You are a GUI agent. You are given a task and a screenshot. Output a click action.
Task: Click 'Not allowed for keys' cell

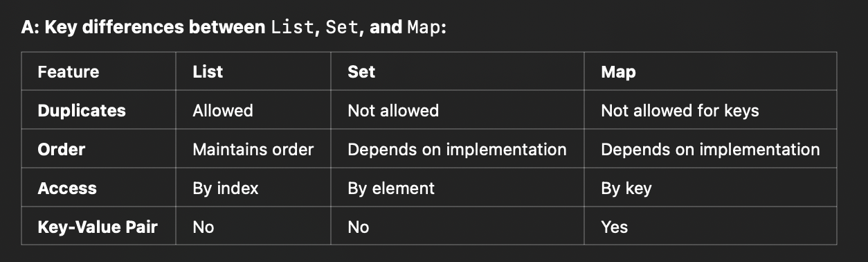coord(680,110)
